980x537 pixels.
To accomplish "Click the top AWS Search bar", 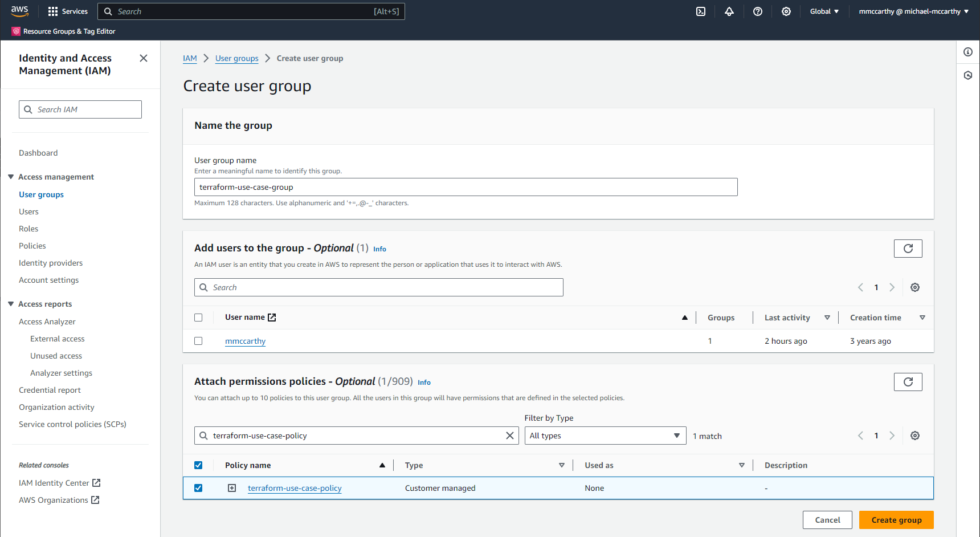I will click(x=251, y=11).
